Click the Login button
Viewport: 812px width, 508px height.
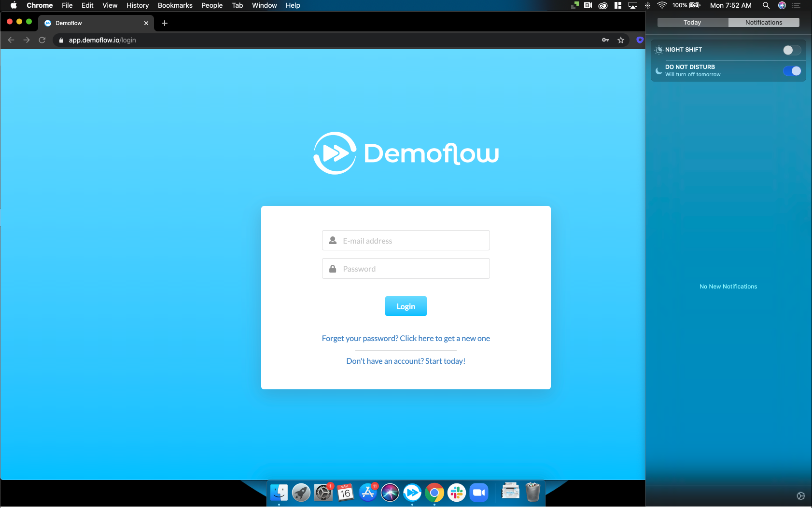tap(406, 306)
